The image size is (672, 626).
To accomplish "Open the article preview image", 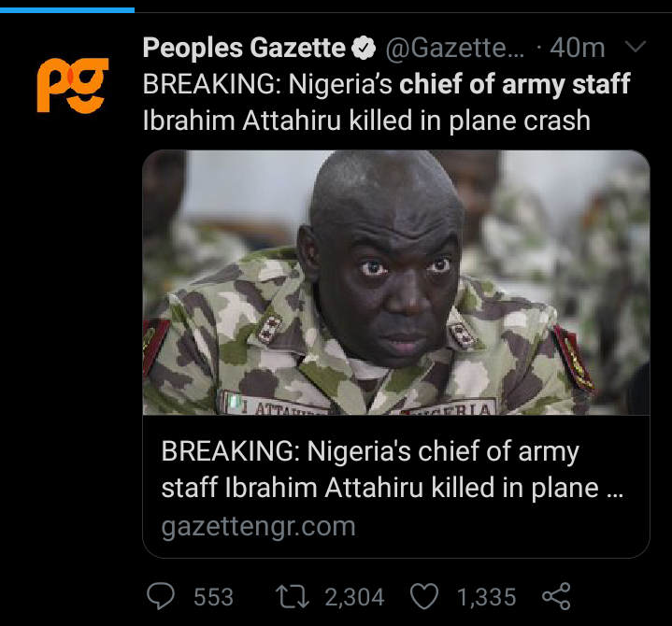I will [x=395, y=282].
